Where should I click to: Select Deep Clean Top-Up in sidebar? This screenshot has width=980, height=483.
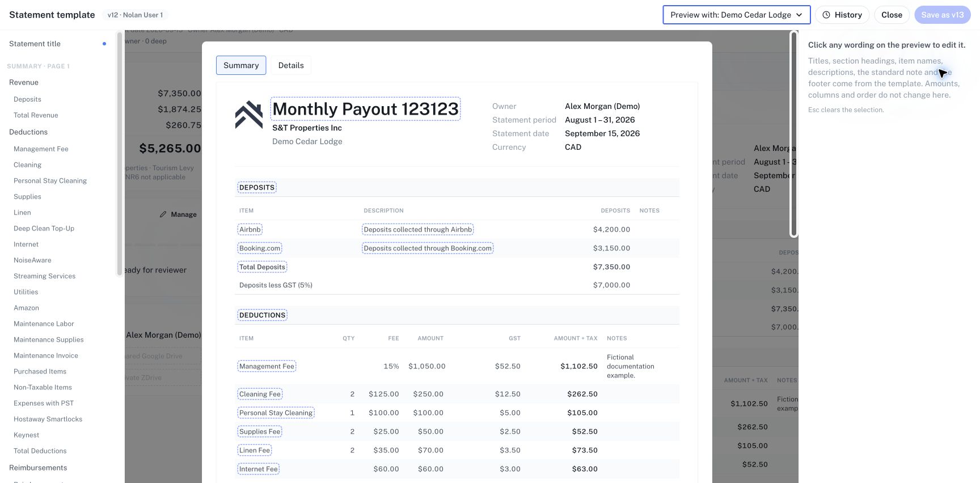pyautogui.click(x=44, y=229)
